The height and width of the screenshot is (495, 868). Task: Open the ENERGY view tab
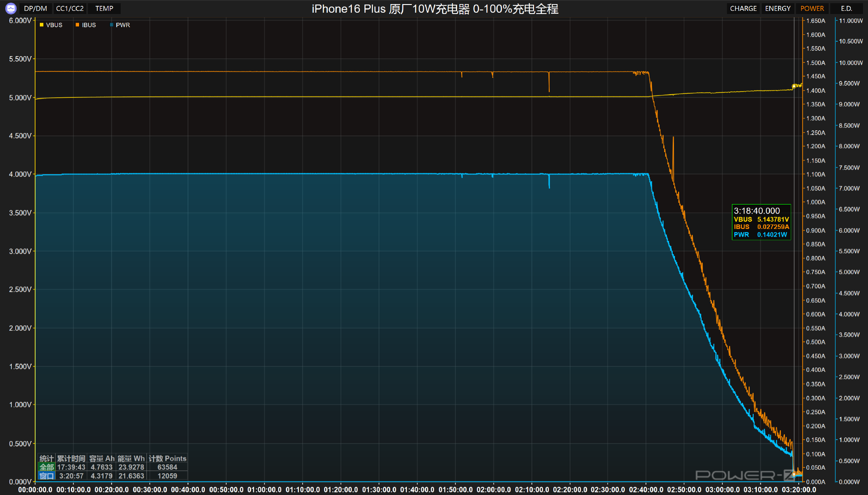pos(778,8)
